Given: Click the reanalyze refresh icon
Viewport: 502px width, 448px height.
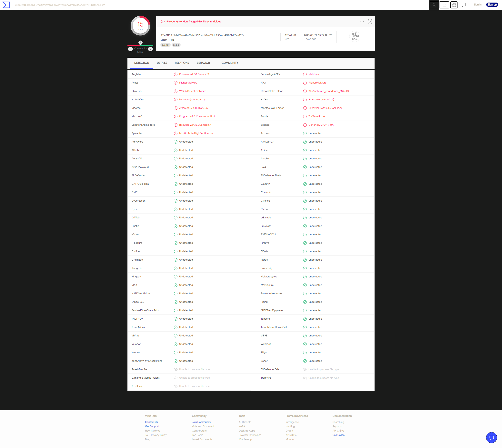Looking at the screenshot, I should 362,22.
